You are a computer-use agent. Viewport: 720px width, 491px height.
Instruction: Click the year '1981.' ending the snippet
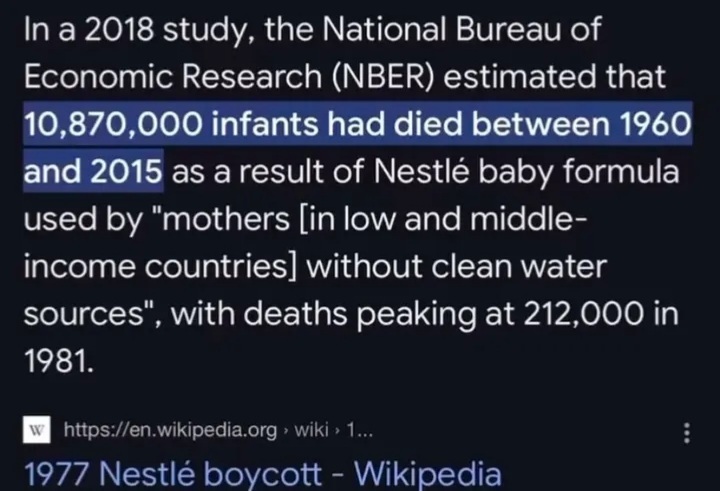[x=59, y=361]
